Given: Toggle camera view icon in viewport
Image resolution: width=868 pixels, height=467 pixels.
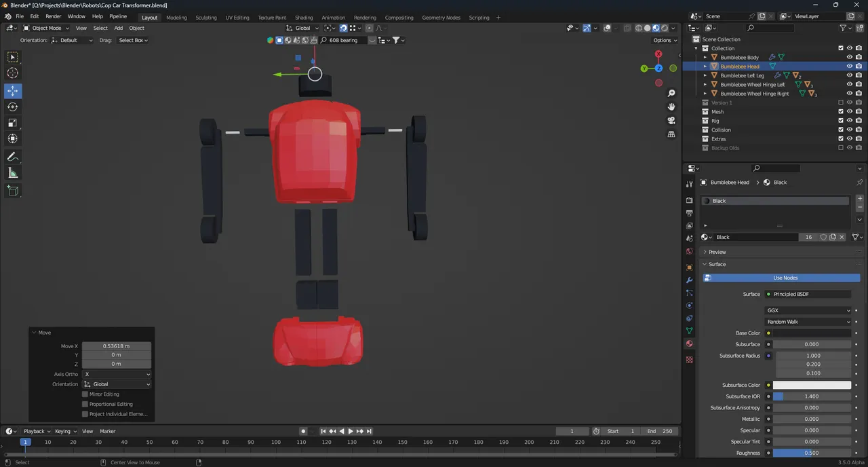Looking at the screenshot, I should click(671, 120).
